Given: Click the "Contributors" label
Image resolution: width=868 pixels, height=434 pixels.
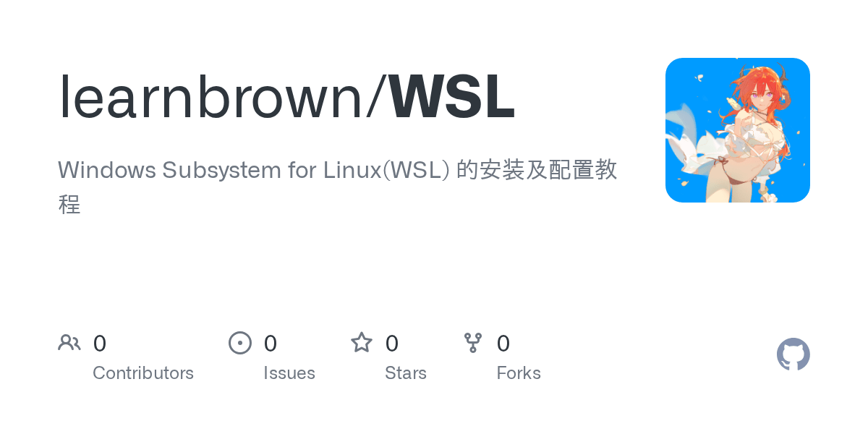Looking at the screenshot, I should (143, 373).
